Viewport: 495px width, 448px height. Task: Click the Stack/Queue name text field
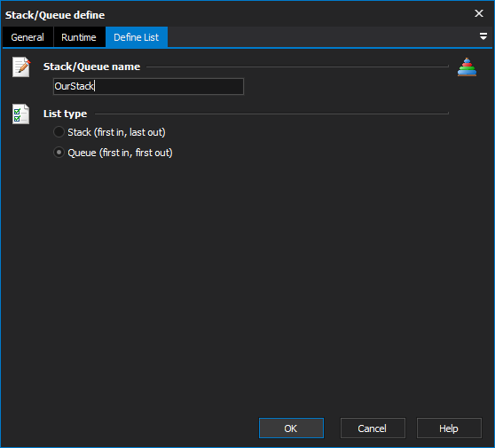tap(148, 86)
